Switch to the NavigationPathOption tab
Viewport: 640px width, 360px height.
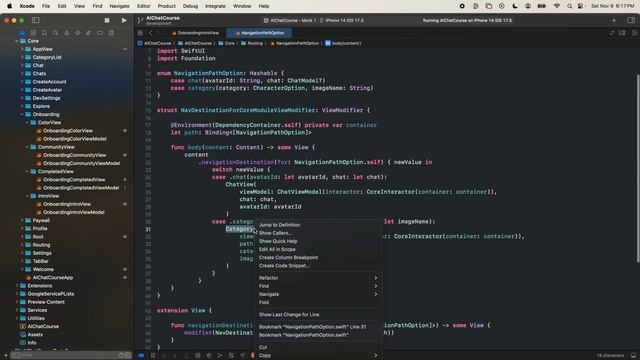[x=260, y=33]
